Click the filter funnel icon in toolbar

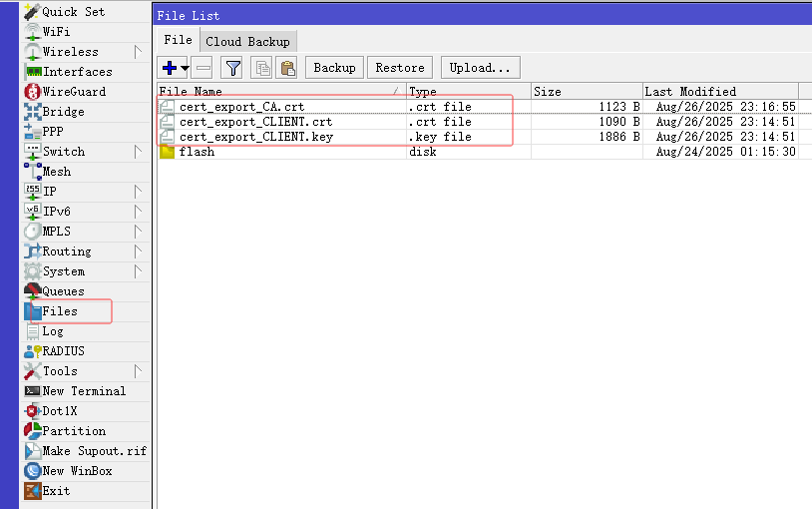(x=232, y=68)
